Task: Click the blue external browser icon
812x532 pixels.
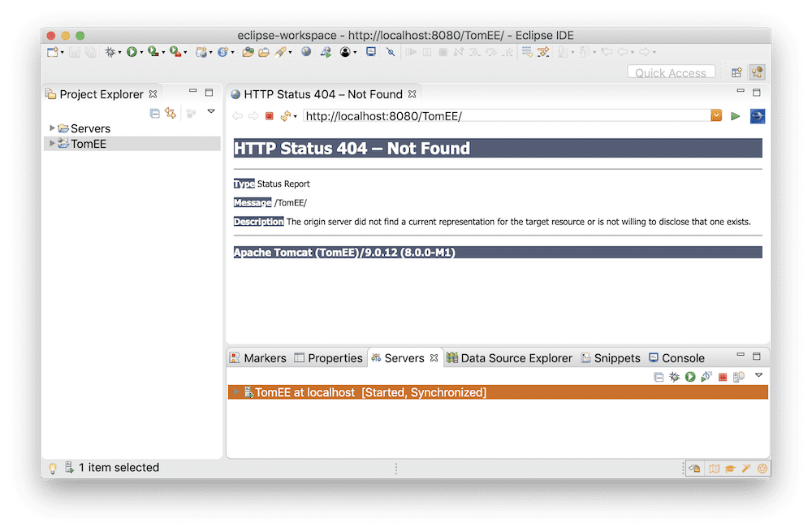Action: coord(758,116)
